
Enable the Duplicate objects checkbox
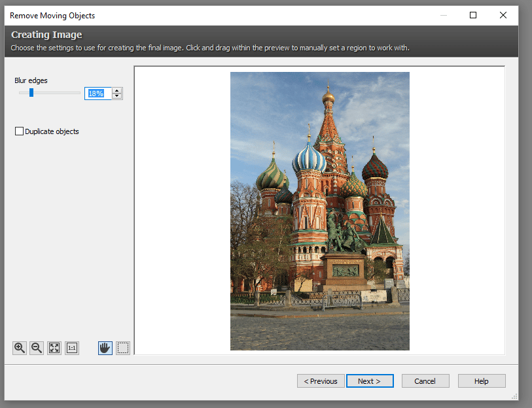pyautogui.click(x=20, y=131)
